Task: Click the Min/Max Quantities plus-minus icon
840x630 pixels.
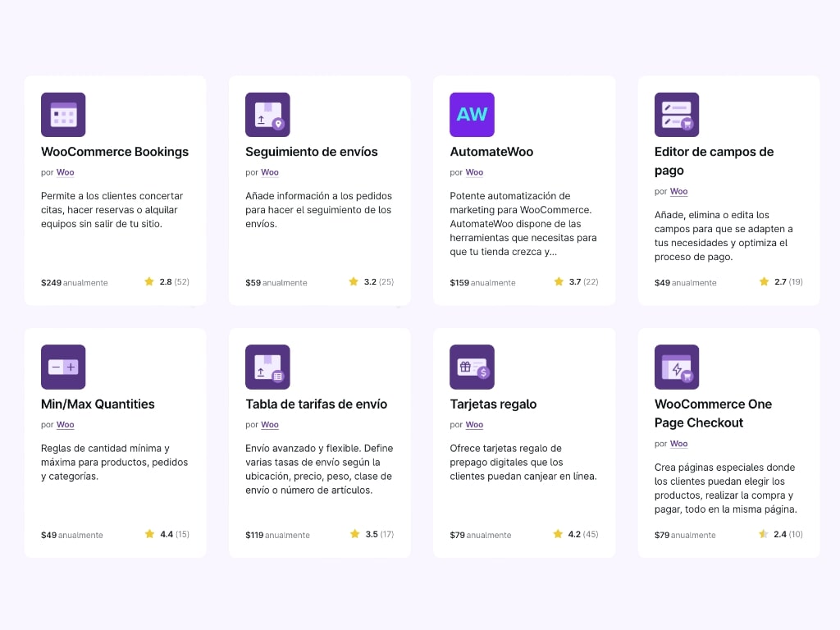Action: click(x=63, y=367)
